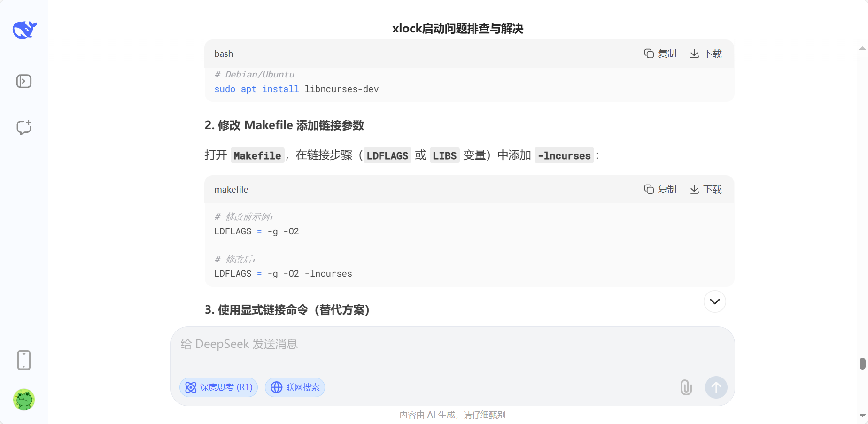Open the mobile app download icon
This screenshot has width=868, height=424.
click(x=24, y=360)
